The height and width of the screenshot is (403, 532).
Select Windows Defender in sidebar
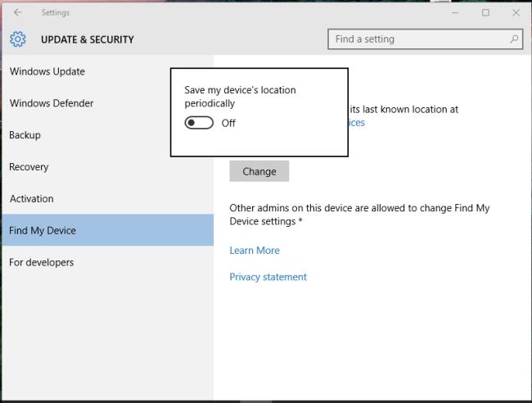coord(51,103)
